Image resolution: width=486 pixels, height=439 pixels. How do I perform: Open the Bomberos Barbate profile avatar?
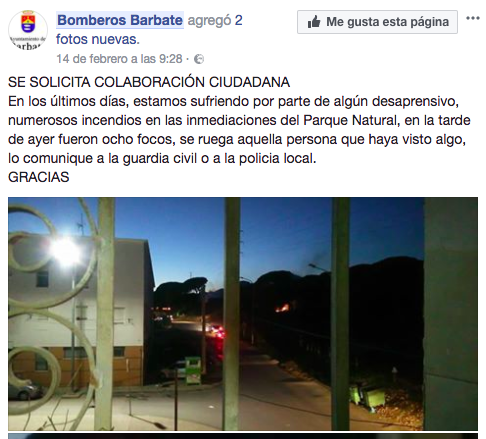28,30
